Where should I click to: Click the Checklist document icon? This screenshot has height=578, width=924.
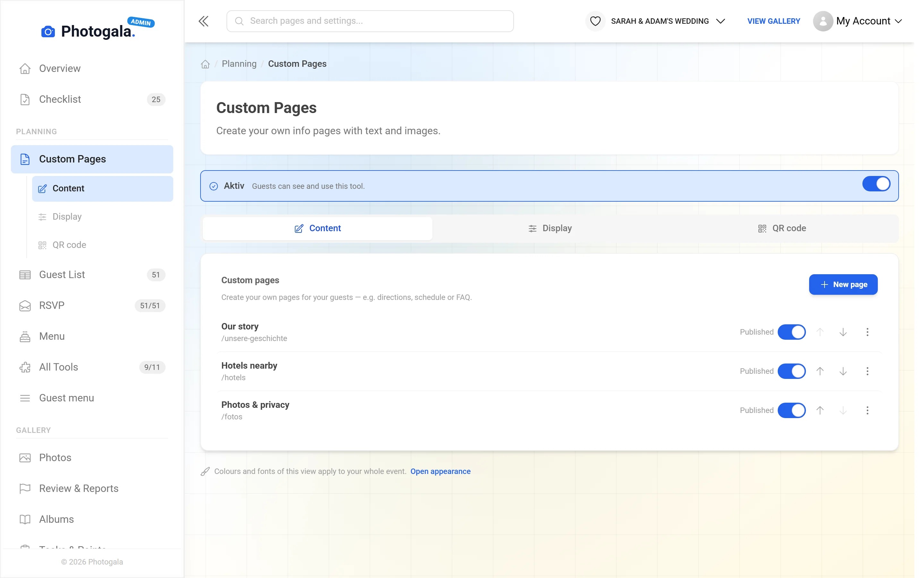[x=25, y=100]
